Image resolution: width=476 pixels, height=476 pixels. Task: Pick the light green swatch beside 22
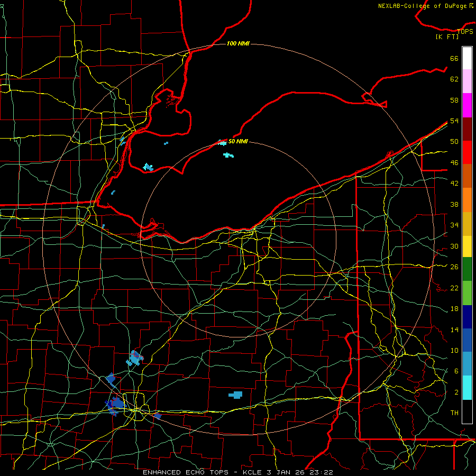tap(467, 293)
